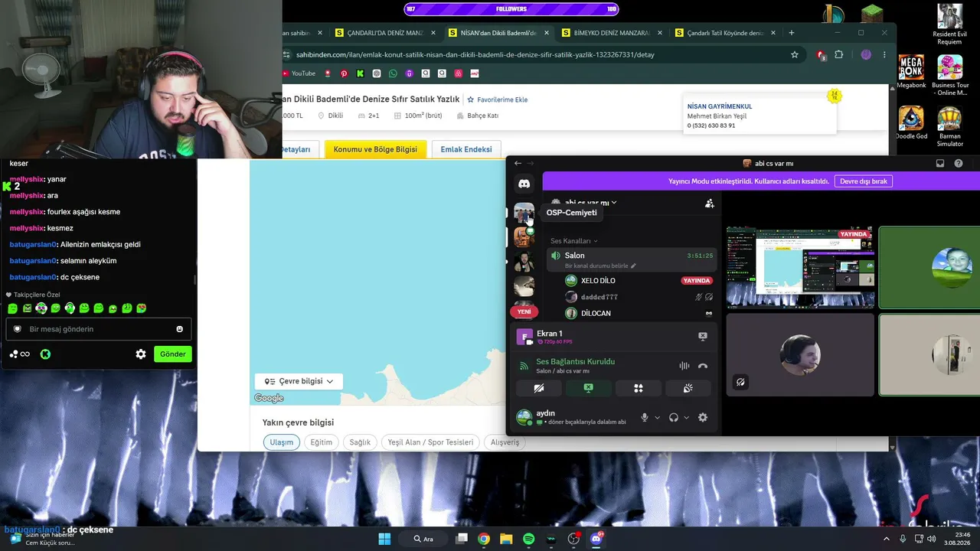Open the WhatsApp bookmark in Chrome
This screenshot has width=980, height=551.
click(x=393, y=73)
